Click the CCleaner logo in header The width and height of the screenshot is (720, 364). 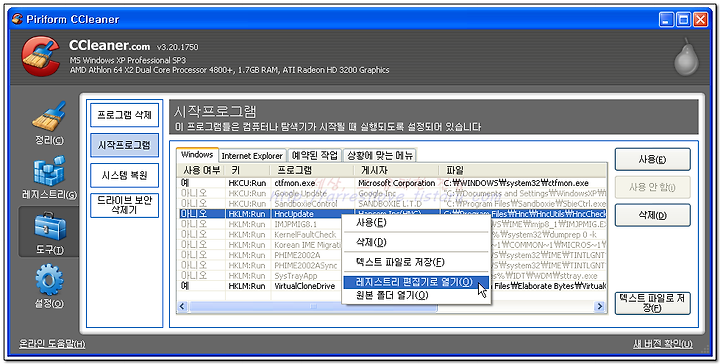pyautogui.click(x=40, y=56)
